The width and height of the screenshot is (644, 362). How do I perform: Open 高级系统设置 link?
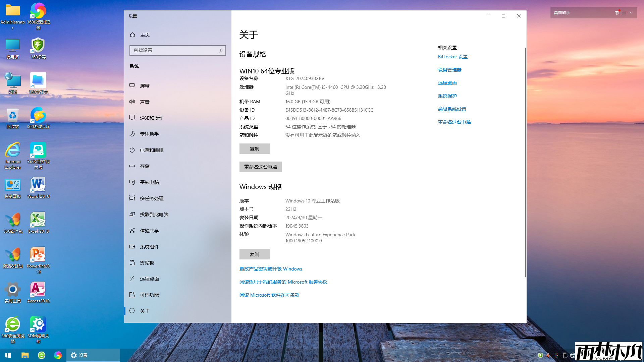coord(452,109)
